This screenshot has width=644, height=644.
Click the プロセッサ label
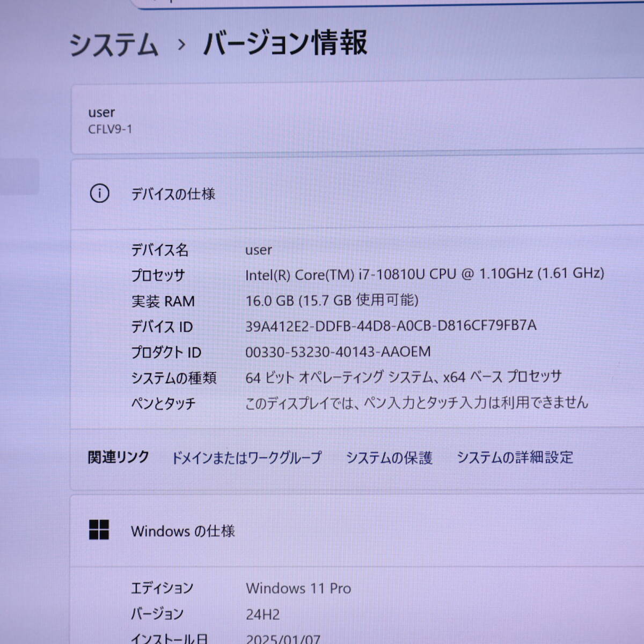pos(158,275)
